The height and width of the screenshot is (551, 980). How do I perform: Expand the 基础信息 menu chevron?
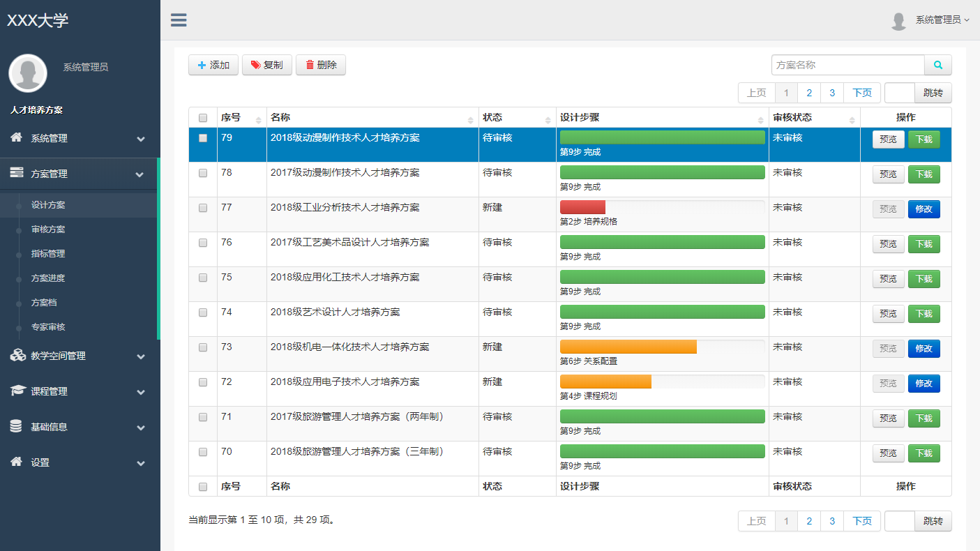click(141, 428)
